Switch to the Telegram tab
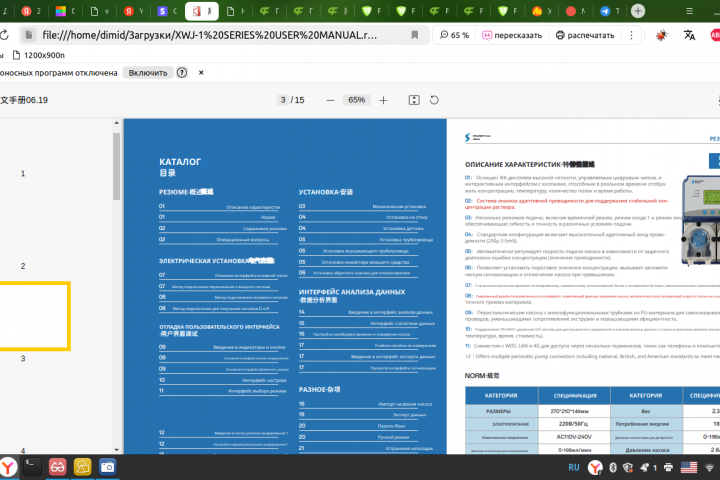Image resolution: width=720 pixels, height=480 pixels. pyautogui.click(x=610, y=11)
